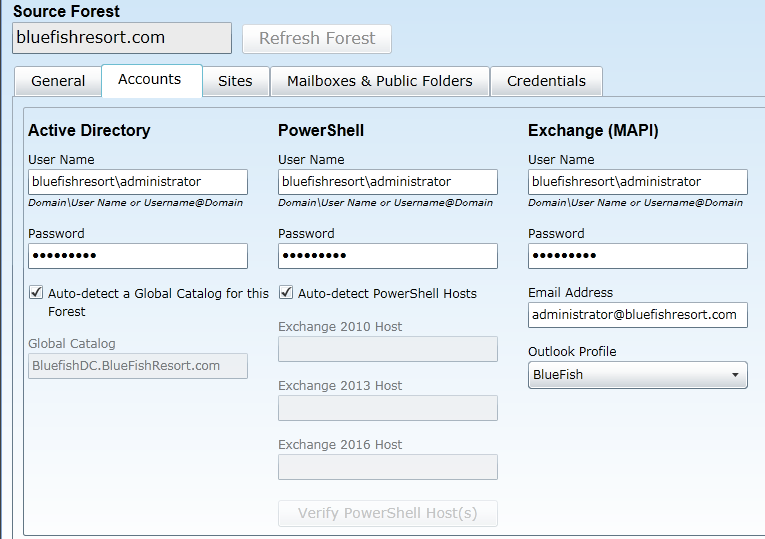Open the Accounts tab
This screenshot has width=765, height=539.
click(150, 80)
